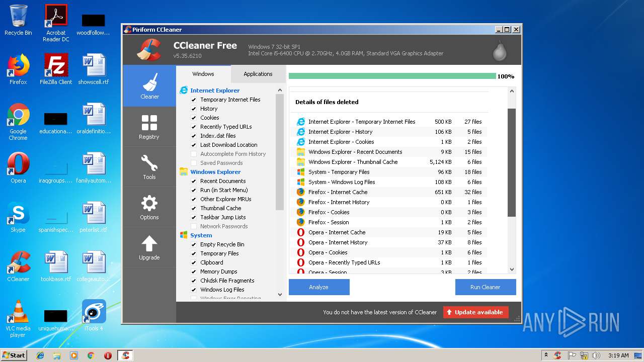Open Acrobat Reader DC desktop shortcut
This screenshot has height=362, width=644.
(x=56, y=23)
